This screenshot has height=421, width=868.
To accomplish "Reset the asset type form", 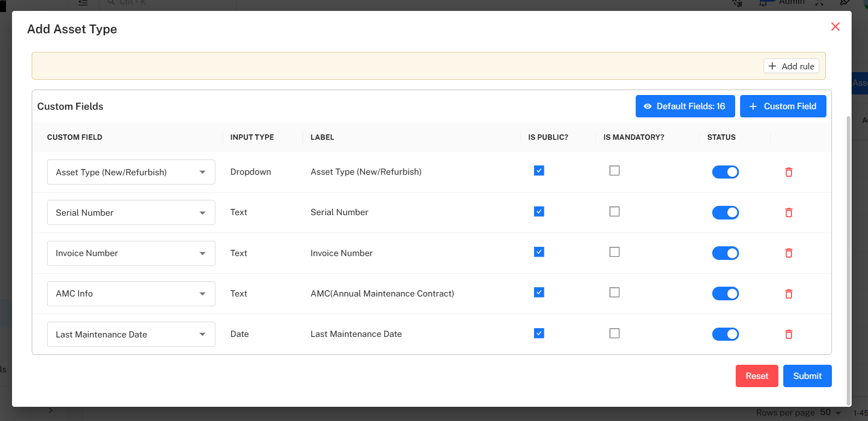I will (x=756, y=376).
